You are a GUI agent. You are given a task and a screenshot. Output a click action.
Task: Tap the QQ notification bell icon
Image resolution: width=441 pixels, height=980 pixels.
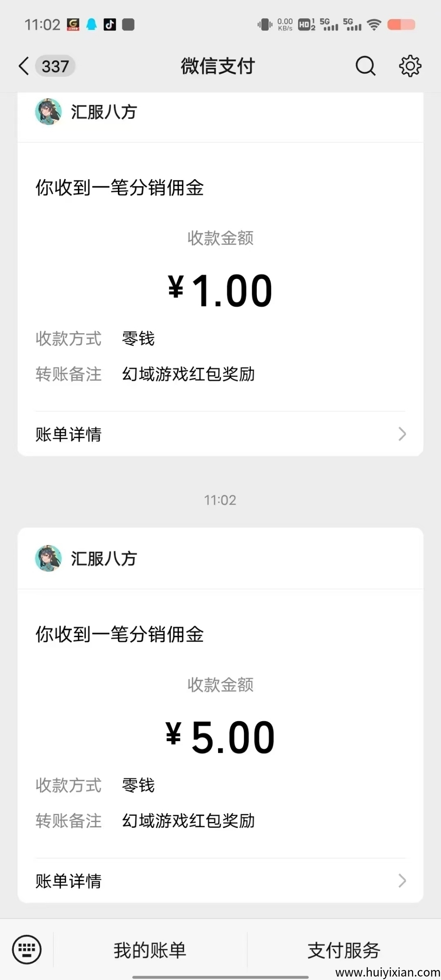click(91, 25)
